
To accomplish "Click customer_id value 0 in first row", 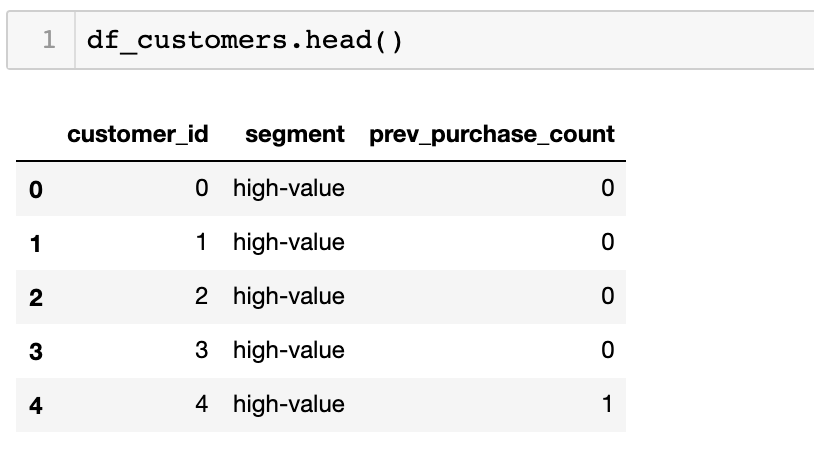I will (x=201, y=188).
